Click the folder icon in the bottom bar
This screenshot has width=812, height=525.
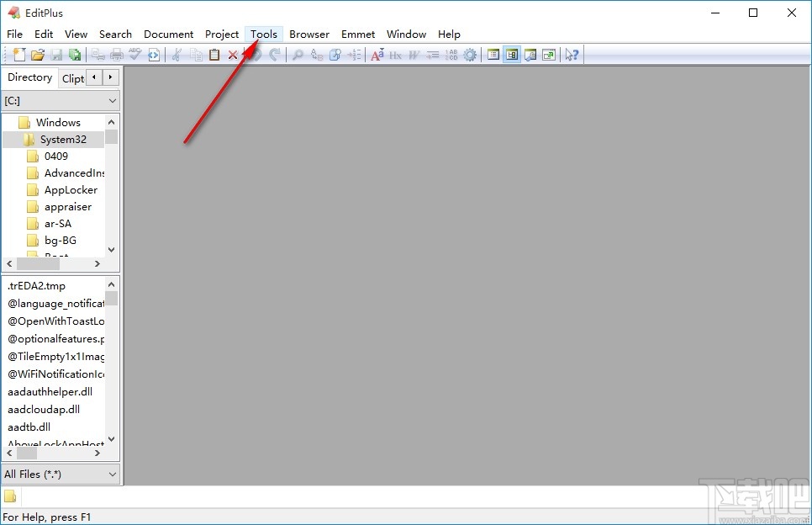[10, 496]
